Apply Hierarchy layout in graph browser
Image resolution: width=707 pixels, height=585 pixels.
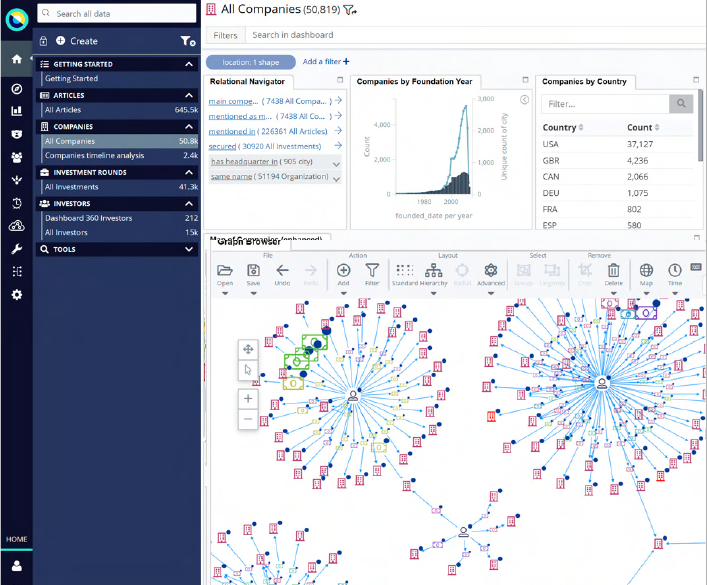[434, 270]
